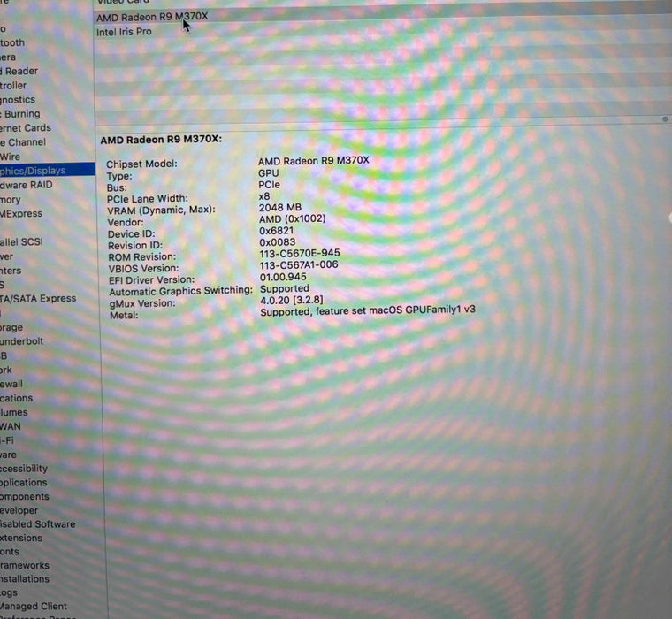
Task: Select Memory in the sidebar
Action: pyautogui.click(x=11, y=200)
